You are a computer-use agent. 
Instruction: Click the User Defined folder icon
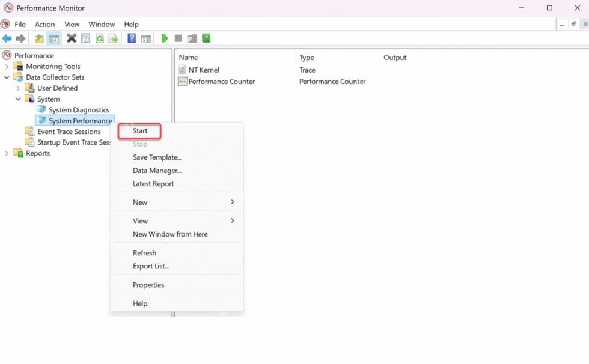(x=29, y=88)
